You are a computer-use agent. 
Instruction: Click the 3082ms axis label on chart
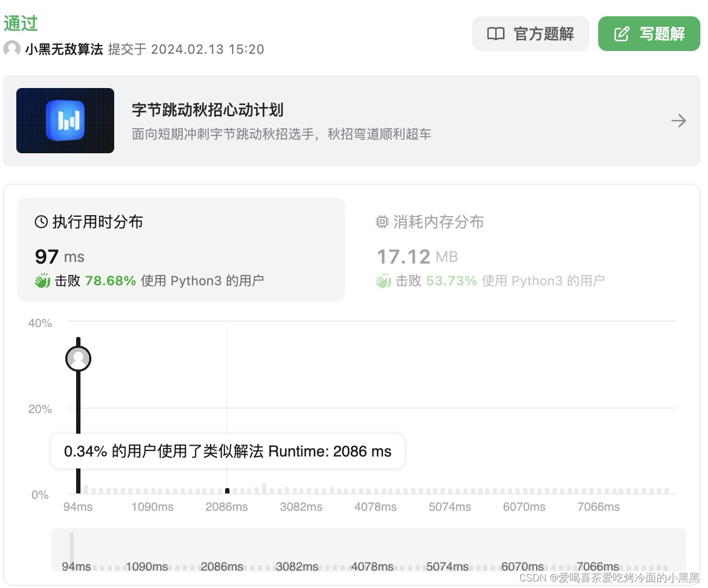(x=301, y=507)
